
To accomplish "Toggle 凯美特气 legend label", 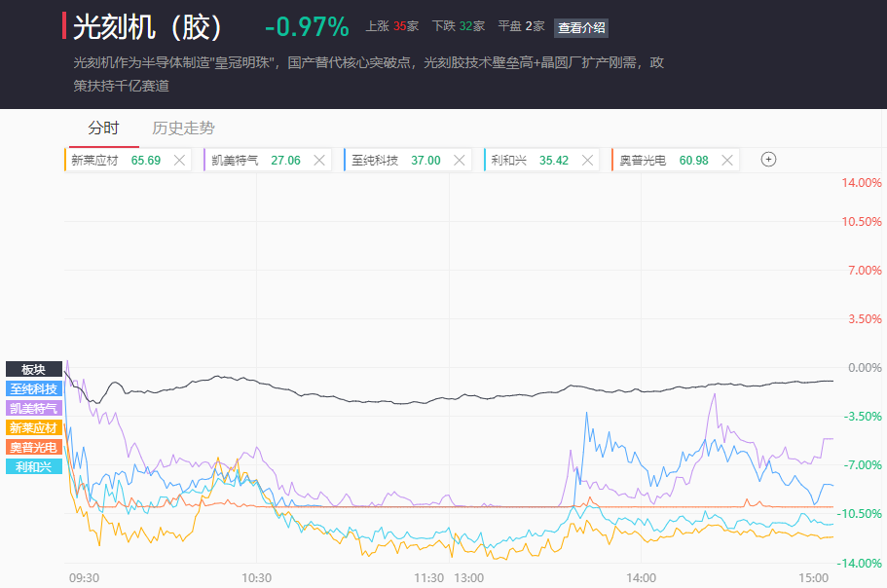I will [34, 408].
